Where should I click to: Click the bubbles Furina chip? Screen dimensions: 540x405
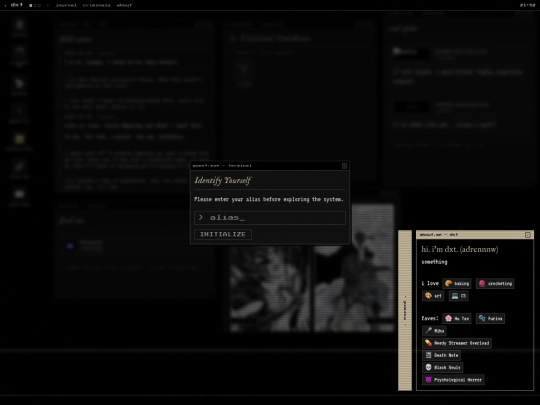tap(490, 319)
